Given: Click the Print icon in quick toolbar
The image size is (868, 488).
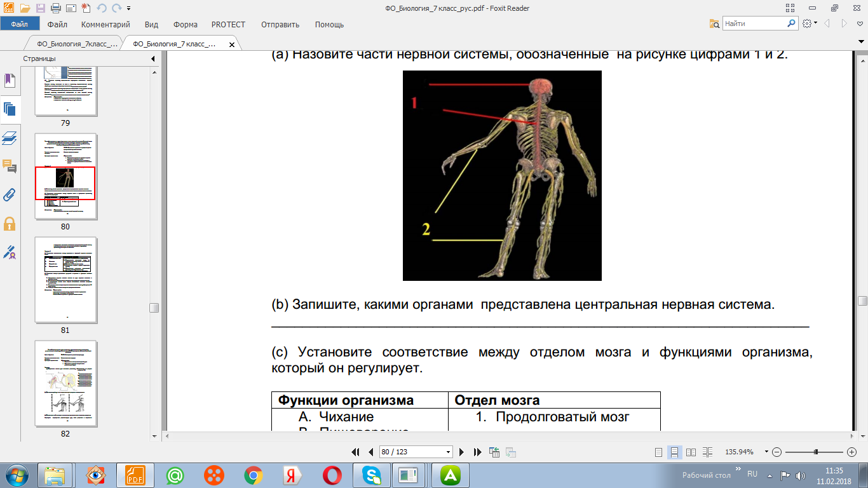Looking at the screenshot, I should [55, 8].
